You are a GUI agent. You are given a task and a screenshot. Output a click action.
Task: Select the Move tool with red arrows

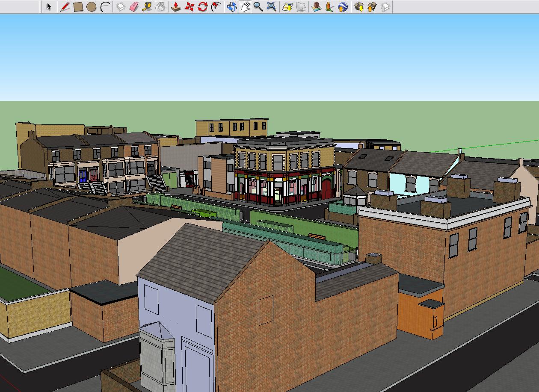pyautogui.click(x=189, y=7)
